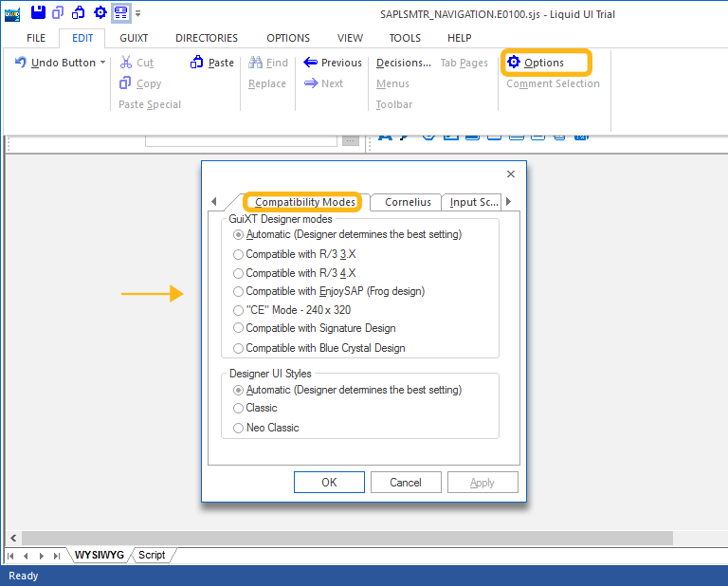Choose Compatible with EnjoySAP (Frog design)
Screen dimensions: 728x586
coord(239,291)
